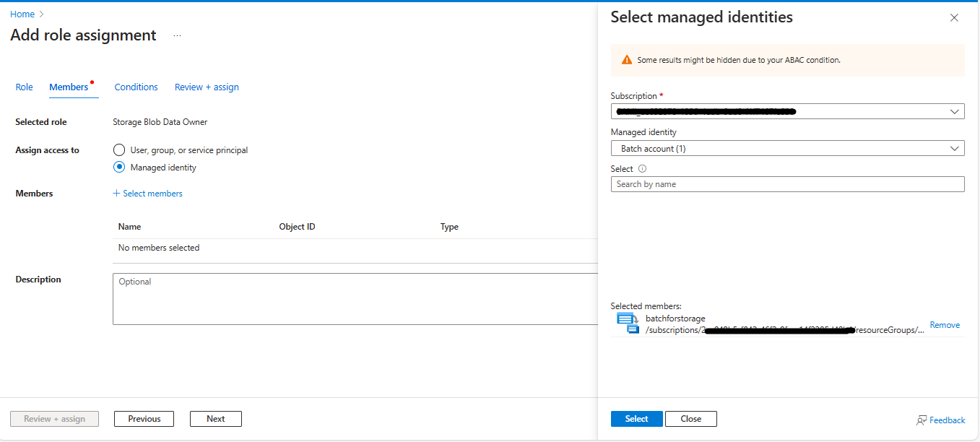Dismiss the Select managed identities pane
This screenshot has width=980, height=442.
954,17
